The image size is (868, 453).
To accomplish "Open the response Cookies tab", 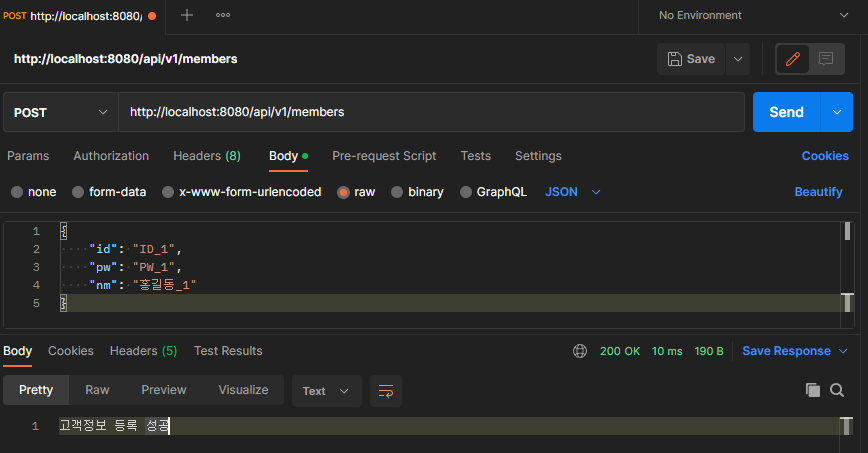I will [x=71, y=351].
